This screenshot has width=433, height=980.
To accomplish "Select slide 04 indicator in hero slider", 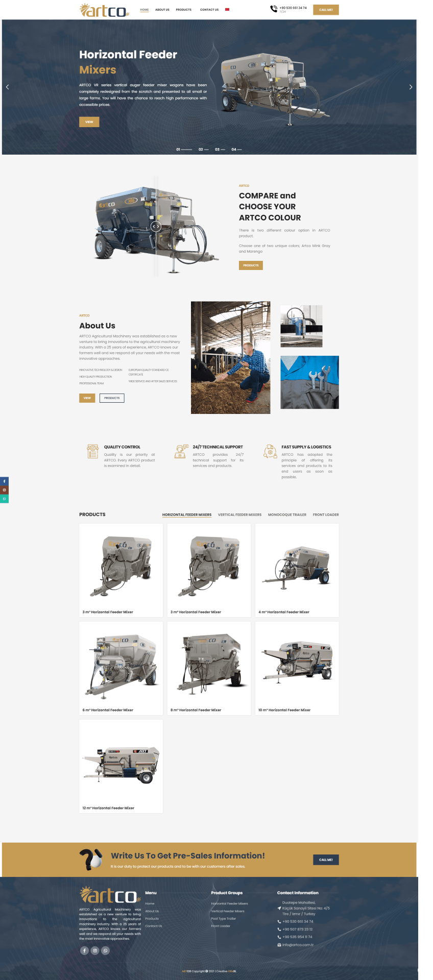I will (236, 150).
